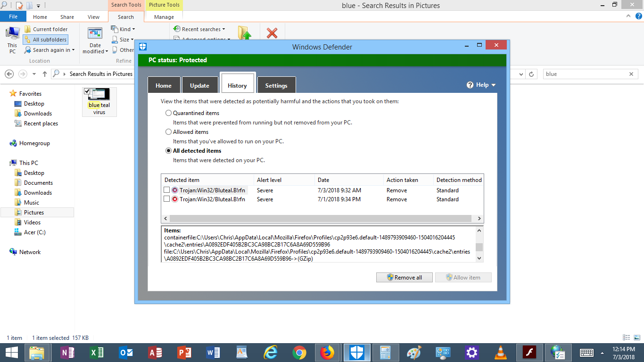
Task: Launch VLC media player from taskbar
Action: [x=500, y=353]
